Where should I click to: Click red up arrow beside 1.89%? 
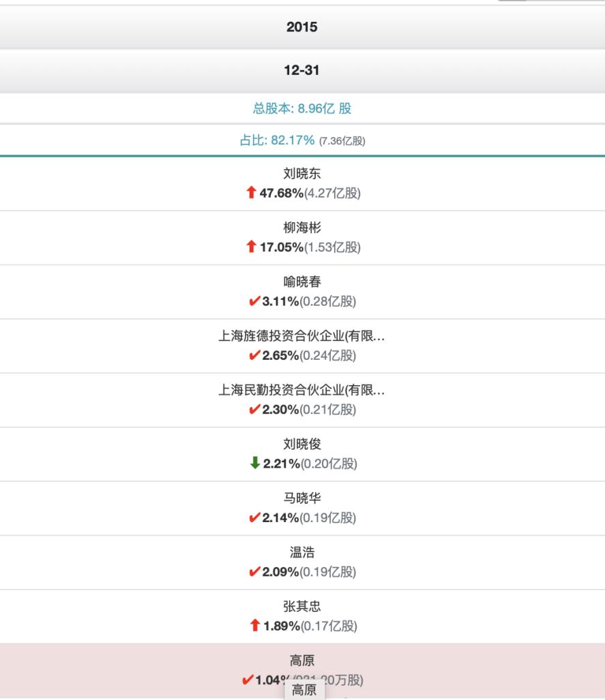tap(255, 626)
